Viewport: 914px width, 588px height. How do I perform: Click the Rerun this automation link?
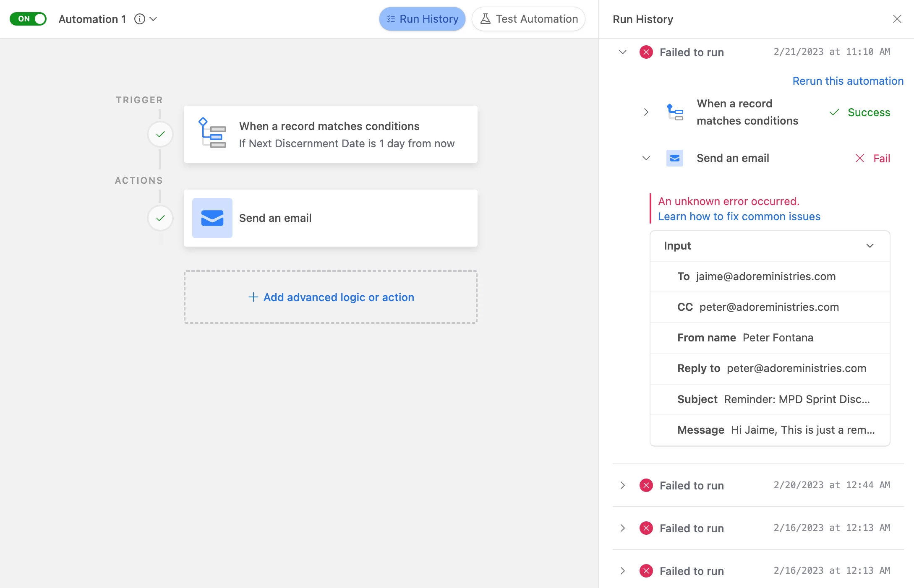coord(848,81)
